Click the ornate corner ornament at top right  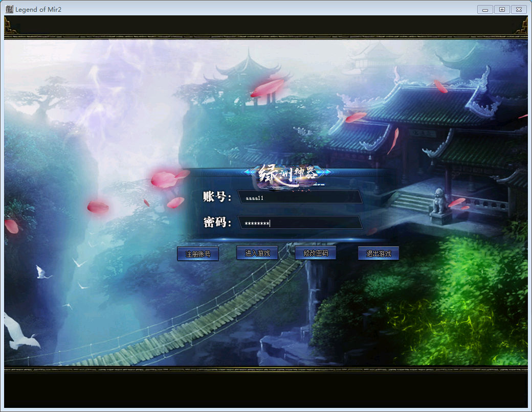click(x=521, y=27)
